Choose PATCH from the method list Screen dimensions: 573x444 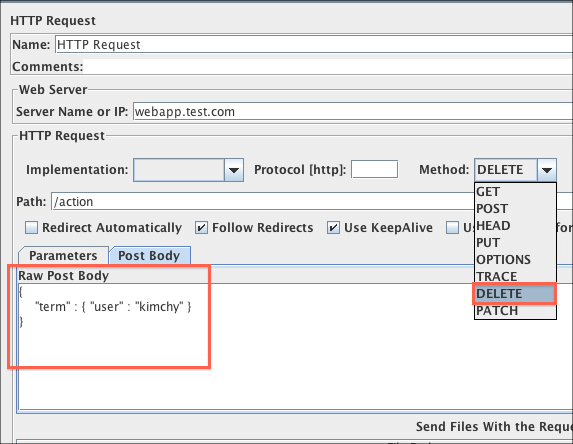pos(515,311)
